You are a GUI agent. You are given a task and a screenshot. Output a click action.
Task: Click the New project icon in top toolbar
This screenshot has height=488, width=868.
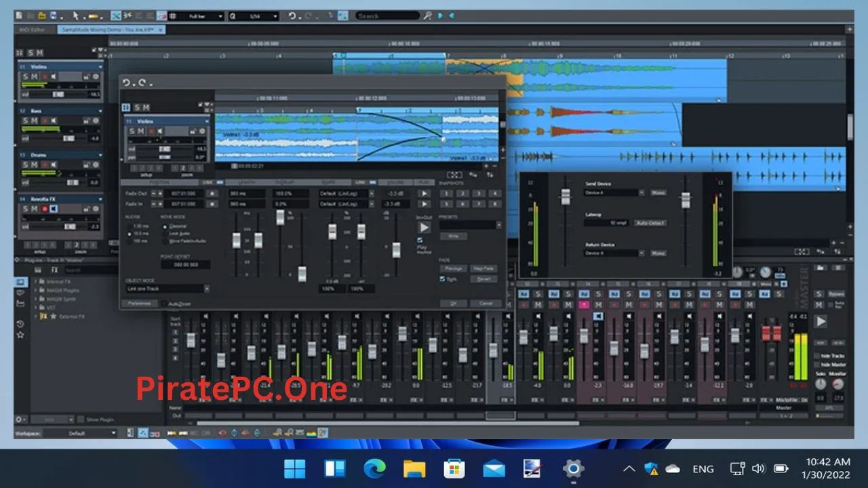coord(19,16)
